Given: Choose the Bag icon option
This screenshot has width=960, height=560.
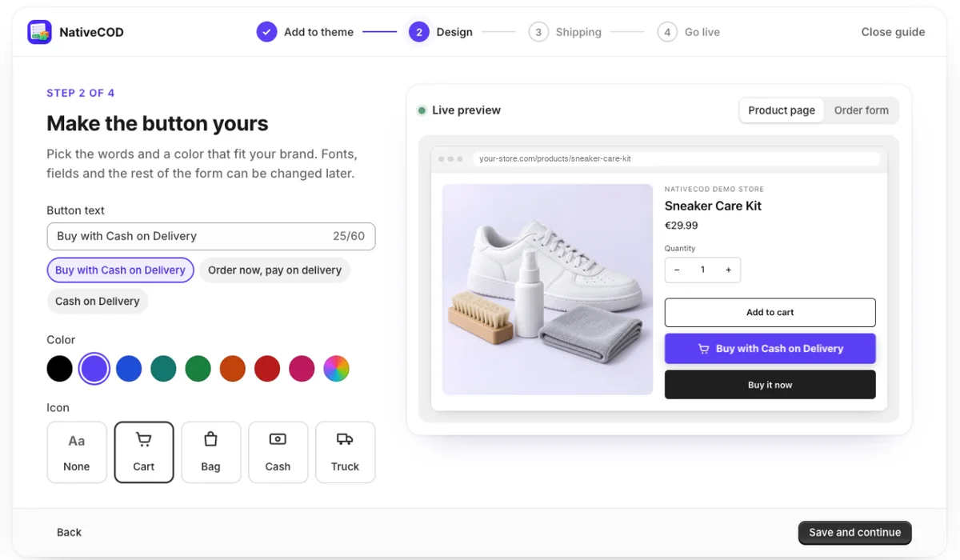Looking at the screenshot, I should [x=211, y=453].
